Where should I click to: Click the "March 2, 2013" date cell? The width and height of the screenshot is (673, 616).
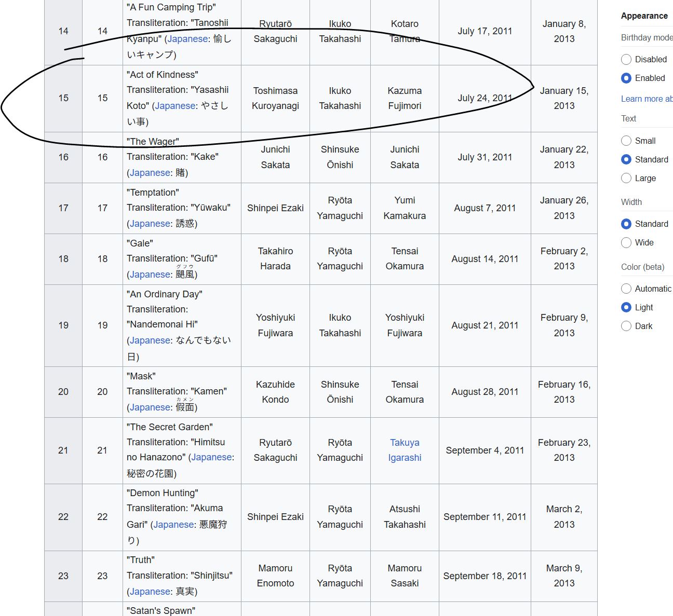(564, 517)
